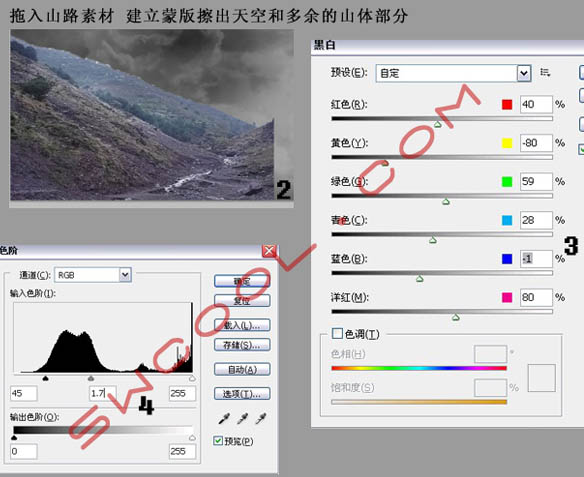Screen dimensions: 584x477
Task: Click the cyan value field showing 28
Action: click(x=536, y=220)
